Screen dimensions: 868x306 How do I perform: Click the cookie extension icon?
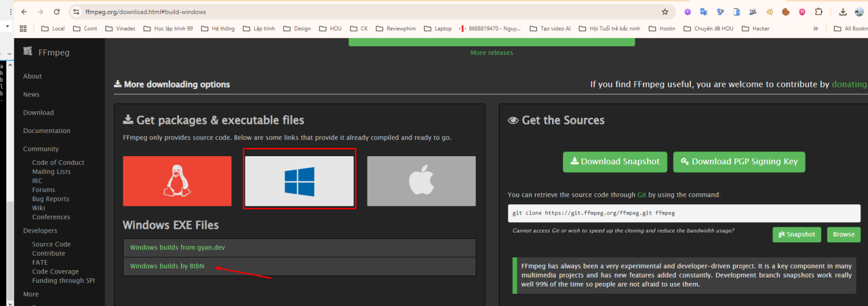786,12
